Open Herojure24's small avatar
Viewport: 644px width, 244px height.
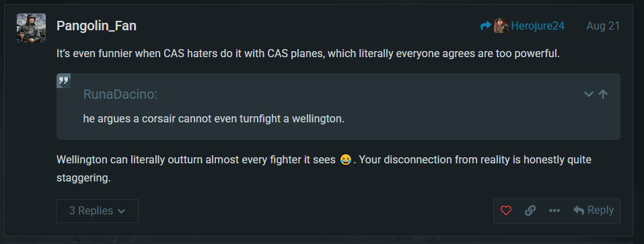(x=501, y=26)
